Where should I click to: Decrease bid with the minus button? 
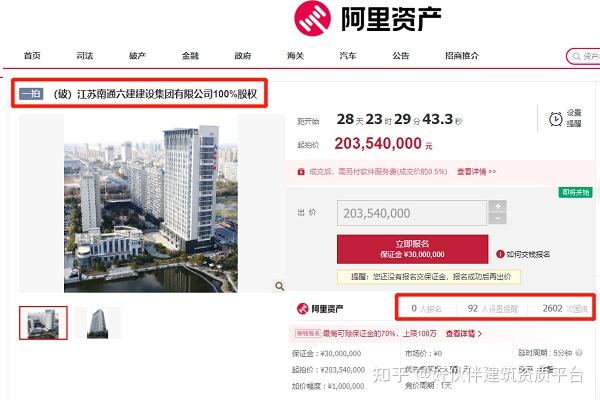(498, 219)
